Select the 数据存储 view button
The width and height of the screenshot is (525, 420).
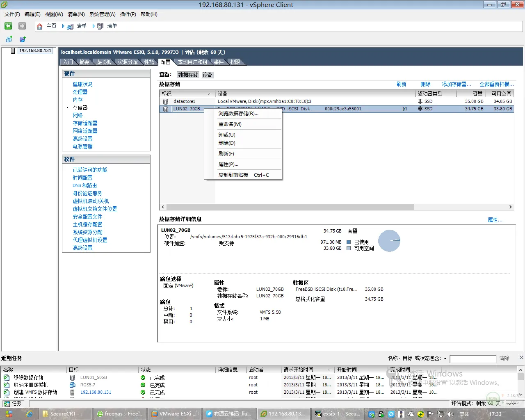click(x=188, y=75)
